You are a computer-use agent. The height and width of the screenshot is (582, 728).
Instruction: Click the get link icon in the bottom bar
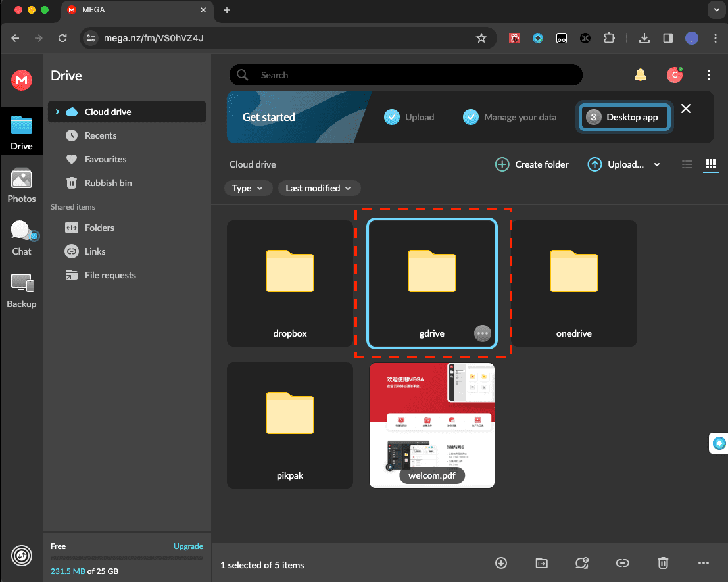tap(622, 563)
